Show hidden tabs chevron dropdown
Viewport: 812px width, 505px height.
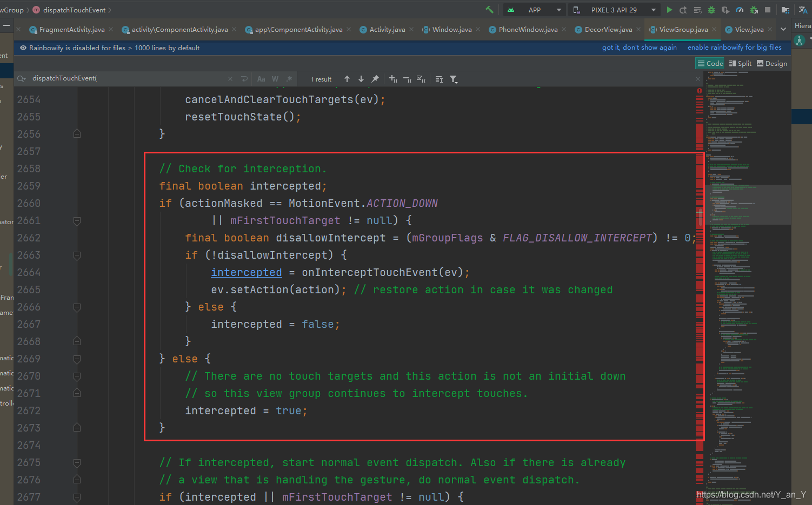coord(783,29)
